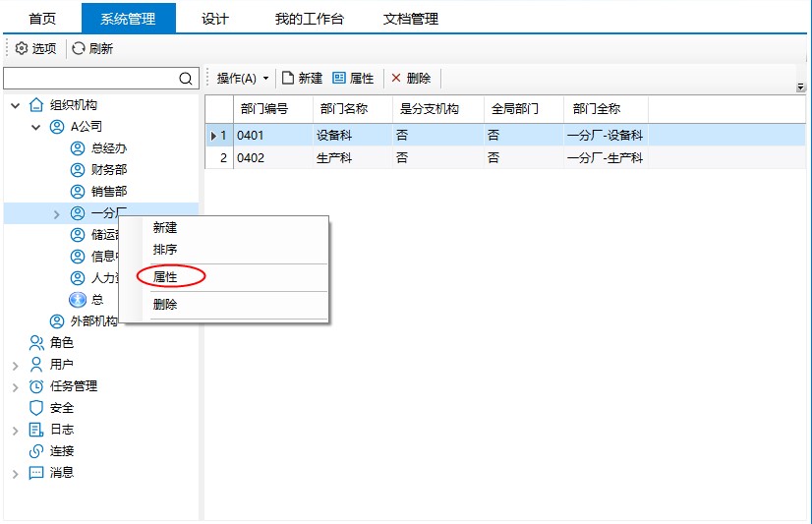This screenshot has width=812, height=524.
Task: Click the 日志 log icon
Action: (35, 430)
